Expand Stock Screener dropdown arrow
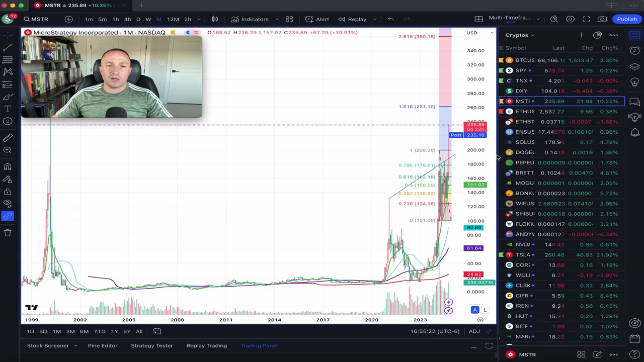The width and height of the screenshot is (644, 362). click(75, 345)
